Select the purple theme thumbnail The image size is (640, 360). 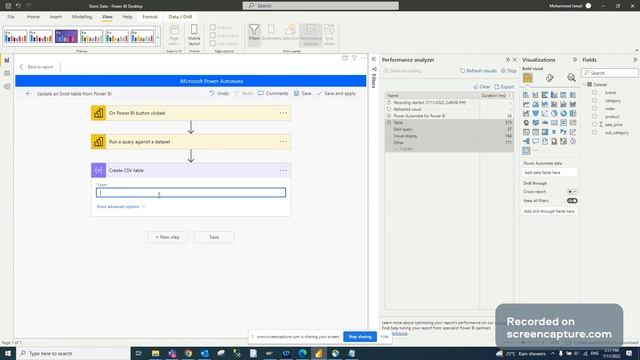coord(66,36)
